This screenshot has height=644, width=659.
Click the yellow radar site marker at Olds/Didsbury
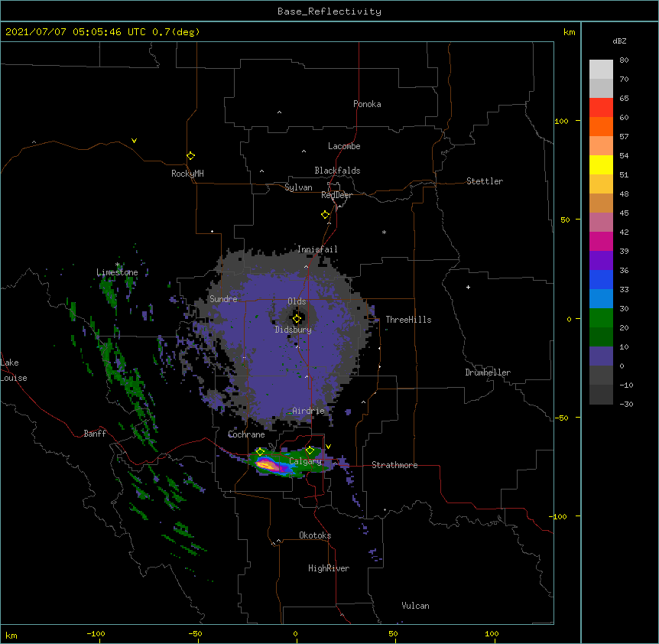(x=297, y=319)
